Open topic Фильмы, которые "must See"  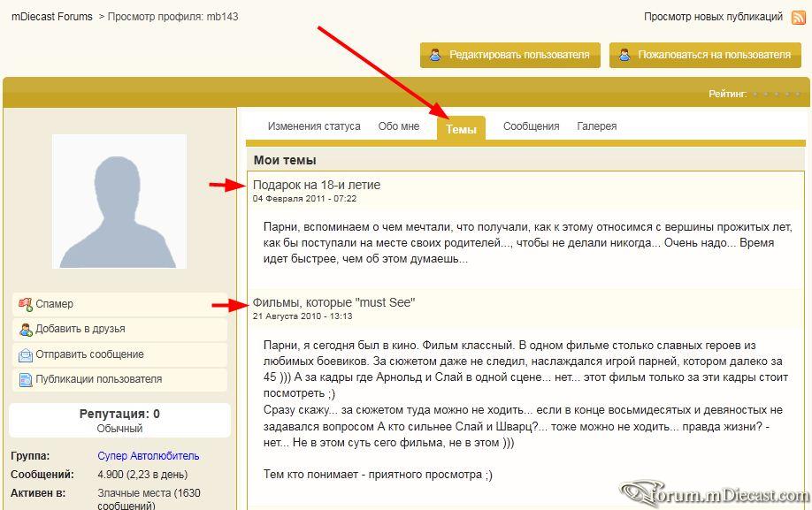[x=334, y=302]
